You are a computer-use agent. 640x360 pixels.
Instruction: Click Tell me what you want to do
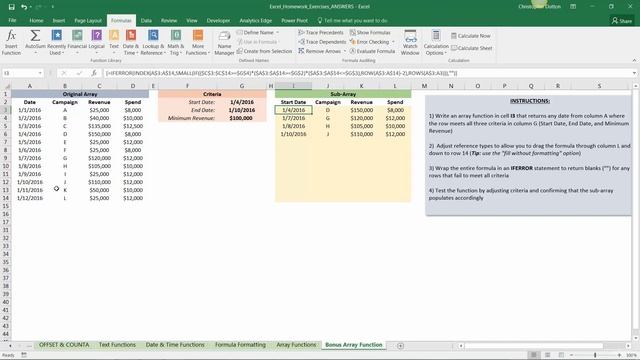(352, 20)
